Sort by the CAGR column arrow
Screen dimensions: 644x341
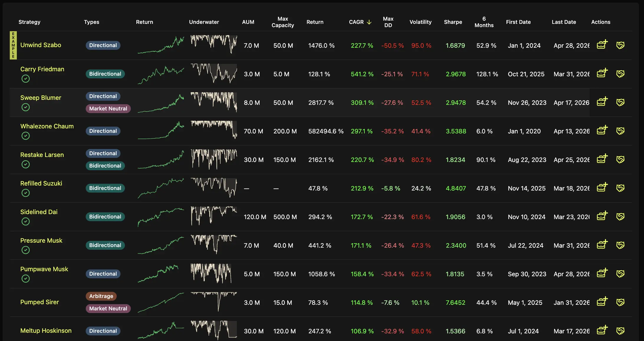pos(369,22)
